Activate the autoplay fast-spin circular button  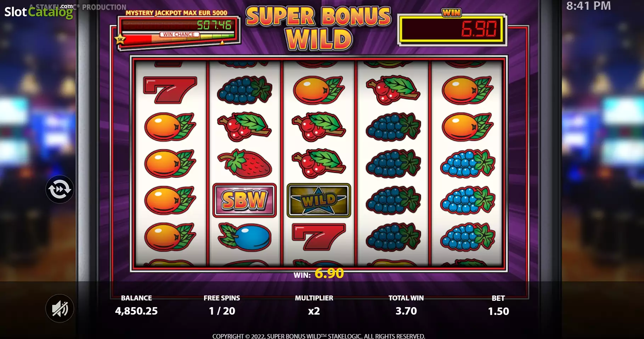pos(60,189)
